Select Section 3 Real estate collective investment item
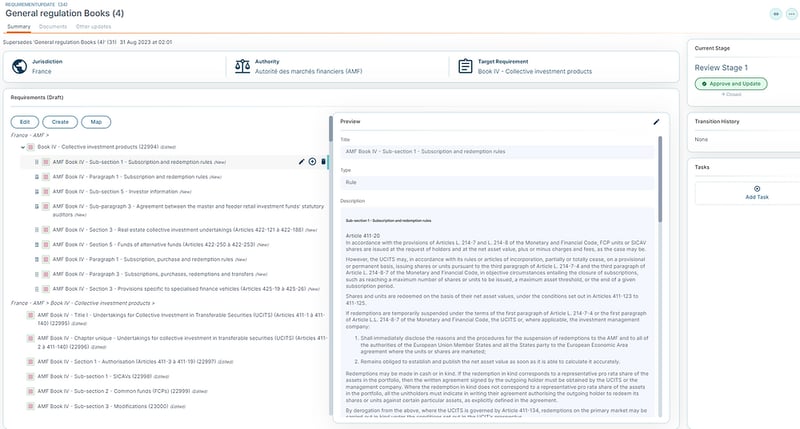 point(184,230)
